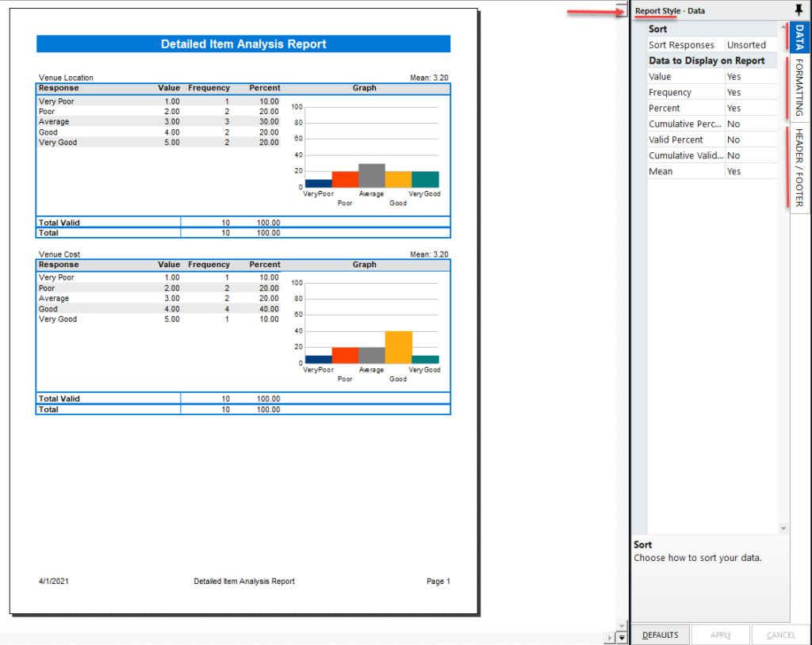This screenshot has width=812, height=645.
Task: Click Total Valid row in Venue Location table
Action: [x=243, y=223]
